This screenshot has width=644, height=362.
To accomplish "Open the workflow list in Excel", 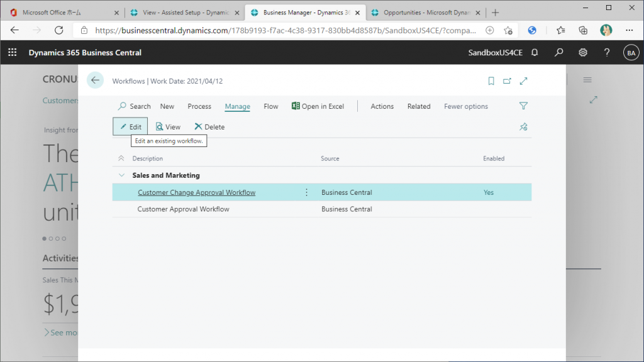I will 318,106.
